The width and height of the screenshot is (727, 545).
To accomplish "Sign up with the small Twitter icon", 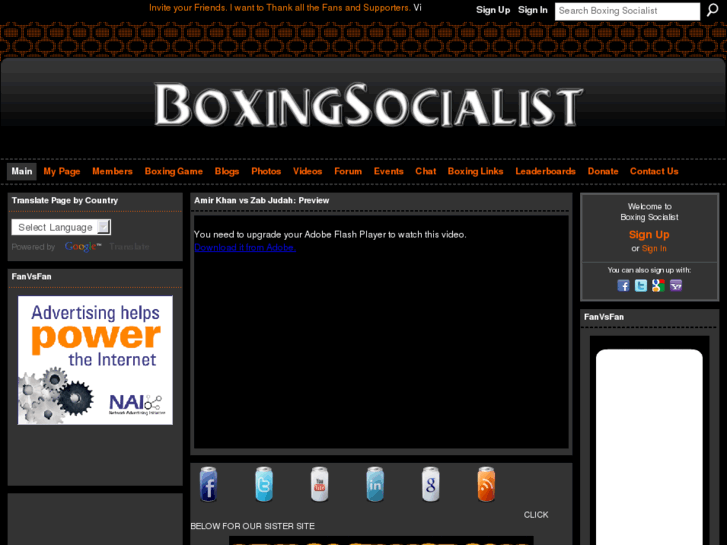I will click(x=641, y=285).
